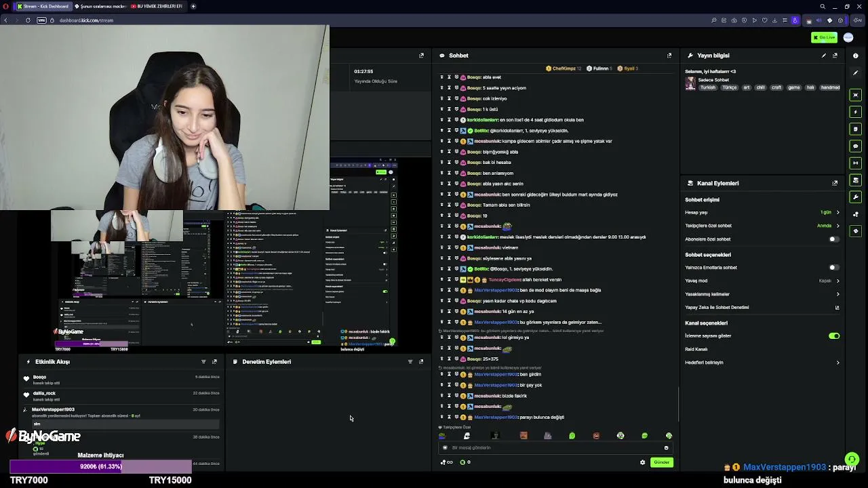Screen dimensions: 868x488
Task: Select dalila_rock follow event in activity feed
Action: 122,396
